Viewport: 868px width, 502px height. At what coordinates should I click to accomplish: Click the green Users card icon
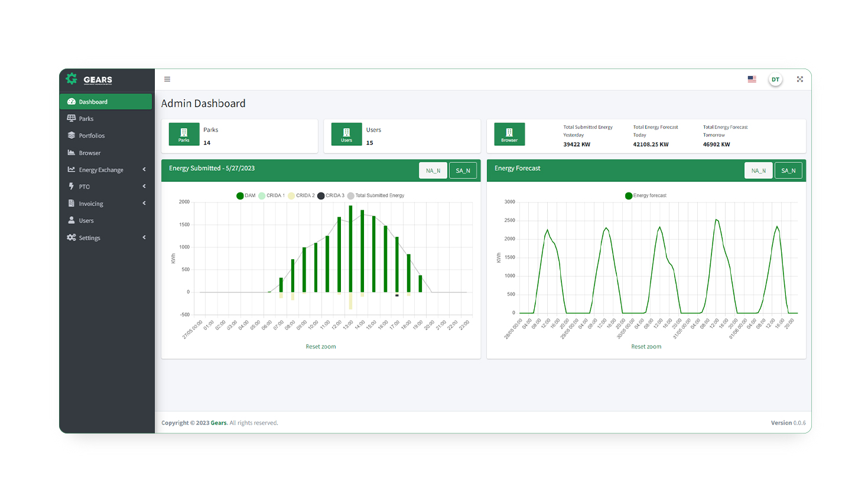346,134
